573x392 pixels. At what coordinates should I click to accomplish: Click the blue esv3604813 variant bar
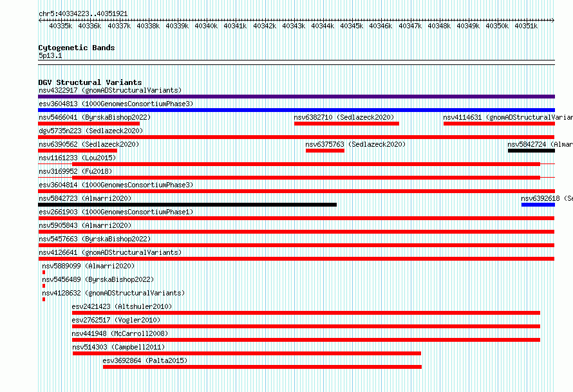296,110
